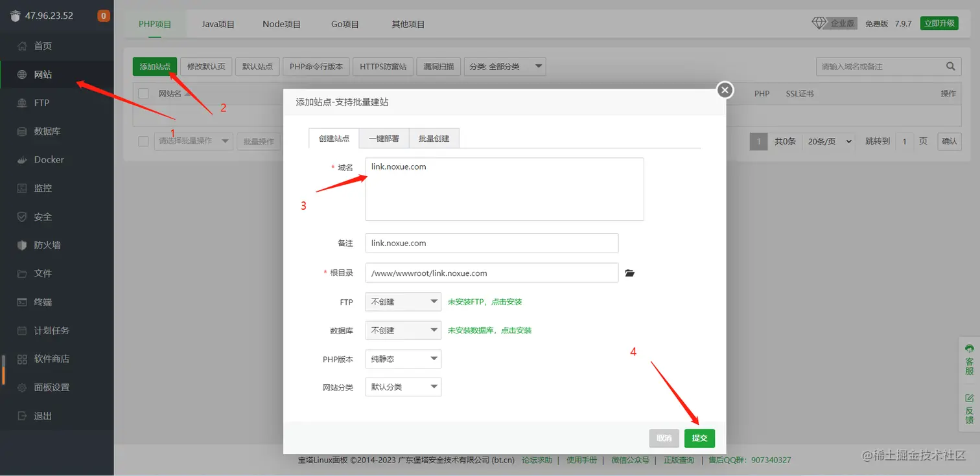Open the 面板设置 gear icon
This screenshot has height=476, width=980.
tap(22, 387)
